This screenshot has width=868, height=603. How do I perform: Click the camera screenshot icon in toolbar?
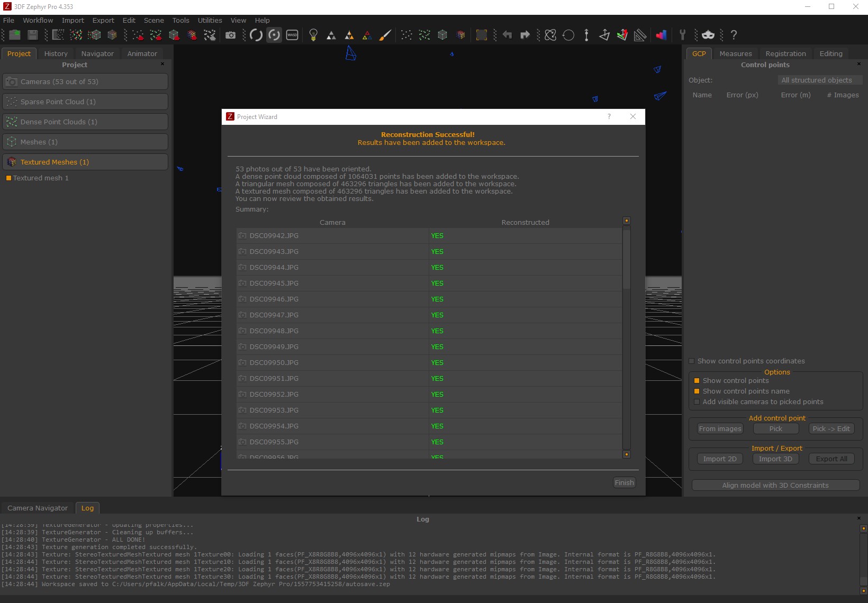[x=230, y=35]
